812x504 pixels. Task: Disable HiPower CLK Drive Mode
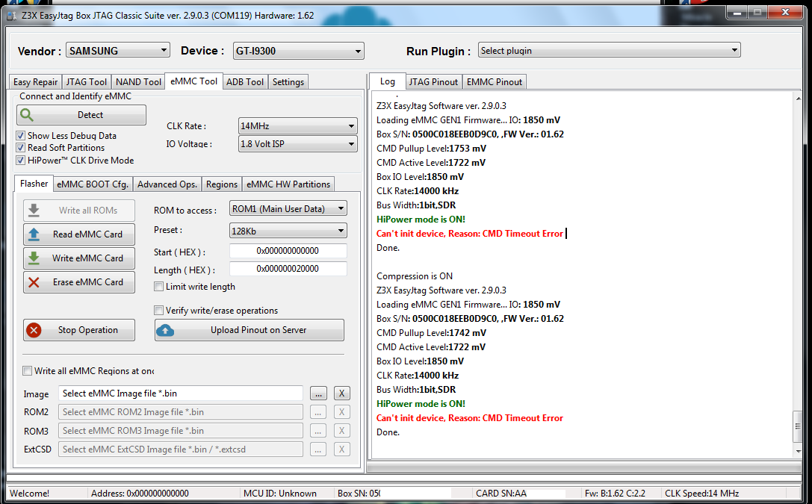click(21, 161)
